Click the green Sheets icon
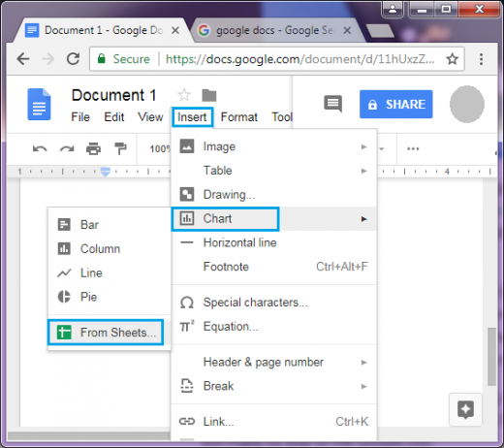The width and height of the screenshot is (504, 448). tap(64, 333)
